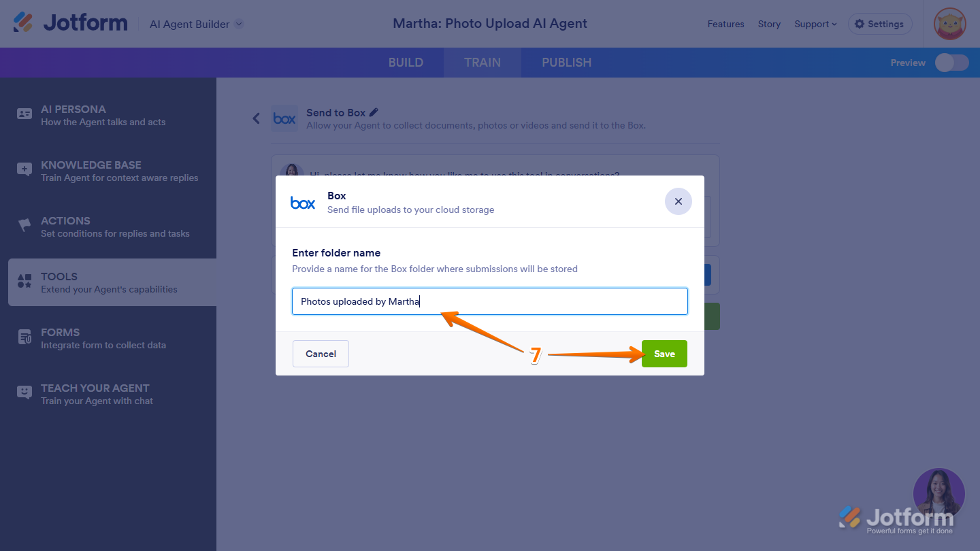The width and height of the screenshot is (980, 551).
Task: Click the folder name input field
Action: (490, 301)
